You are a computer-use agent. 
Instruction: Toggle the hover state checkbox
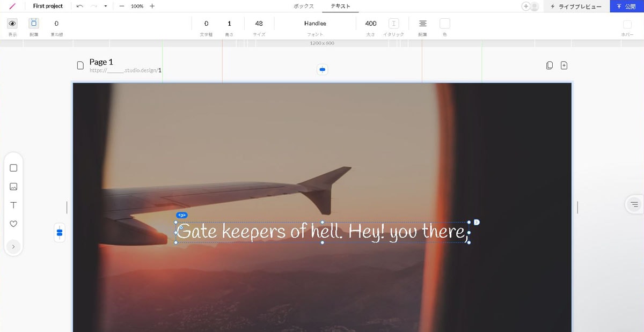[x=627, y=24]
